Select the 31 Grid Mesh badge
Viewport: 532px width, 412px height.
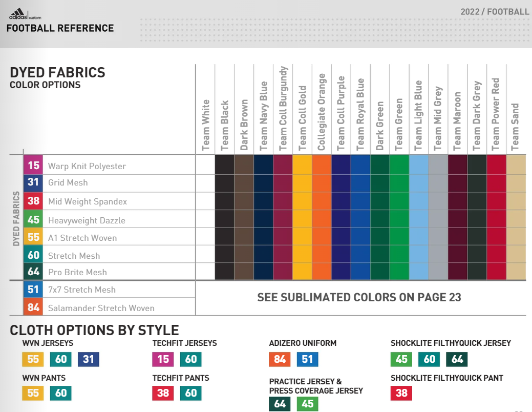(33, 183)
